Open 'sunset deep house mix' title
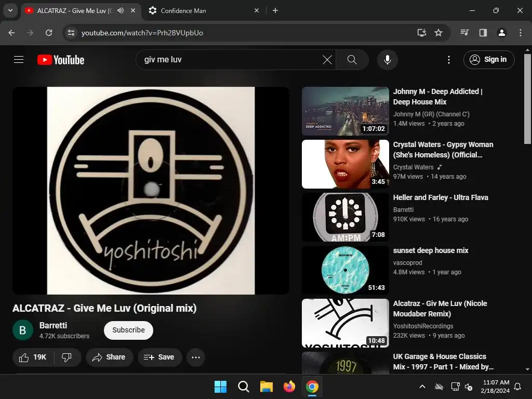This screenshot has height=399, width=532. click(x=431, y=250)
